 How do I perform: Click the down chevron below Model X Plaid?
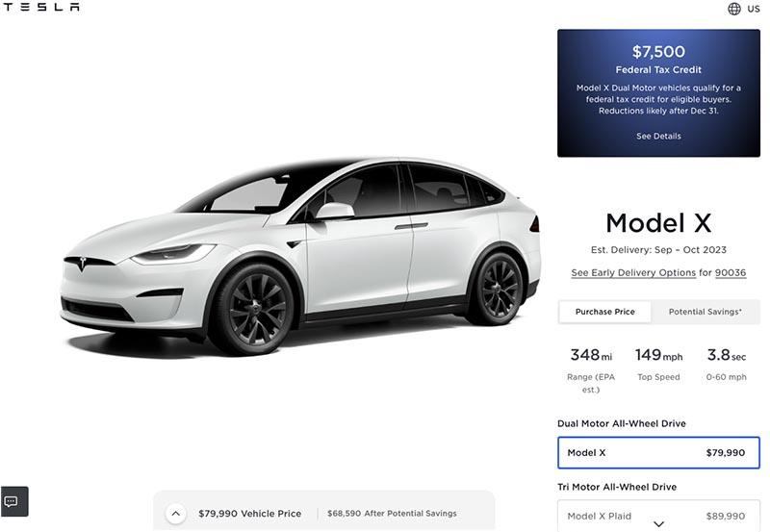click(x=658, y=524)
